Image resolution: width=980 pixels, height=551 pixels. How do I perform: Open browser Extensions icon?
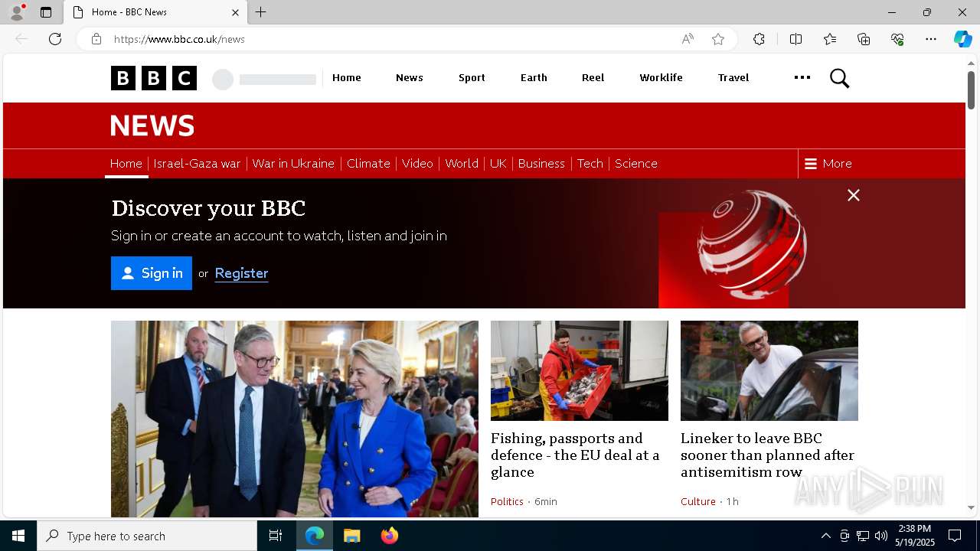click(x=759, y=39)
